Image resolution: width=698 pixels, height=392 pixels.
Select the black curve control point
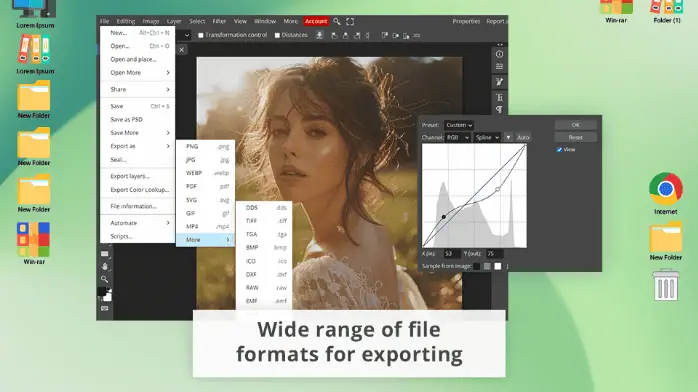(444, 217)
